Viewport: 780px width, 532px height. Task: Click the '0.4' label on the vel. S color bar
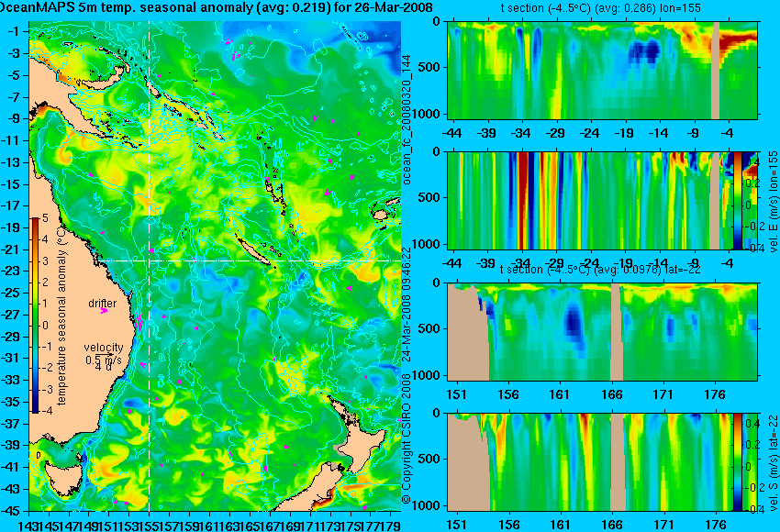[x=752, y=424]
